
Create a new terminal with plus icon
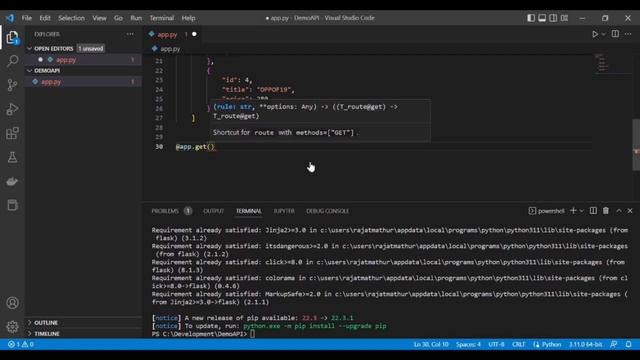(x=573, y=211)
